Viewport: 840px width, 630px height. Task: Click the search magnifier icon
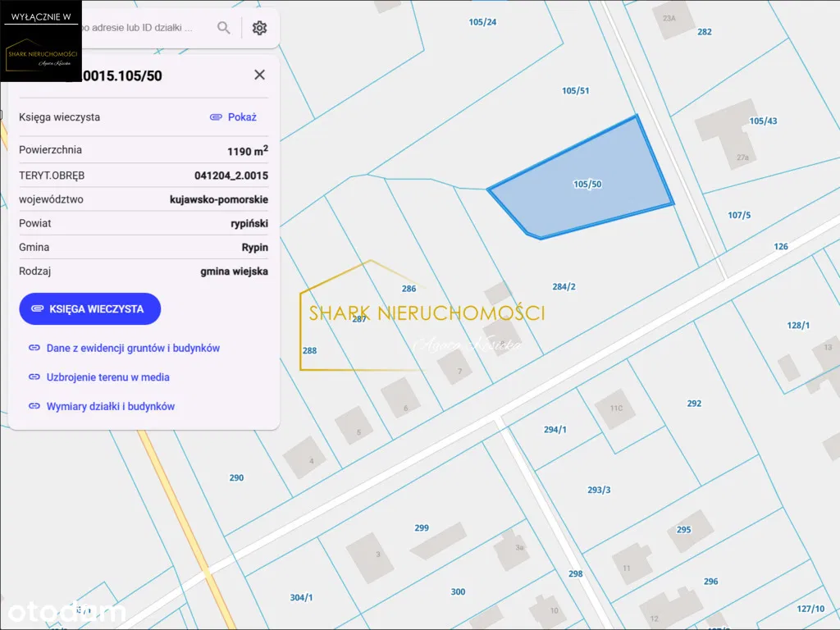(223, 27)
